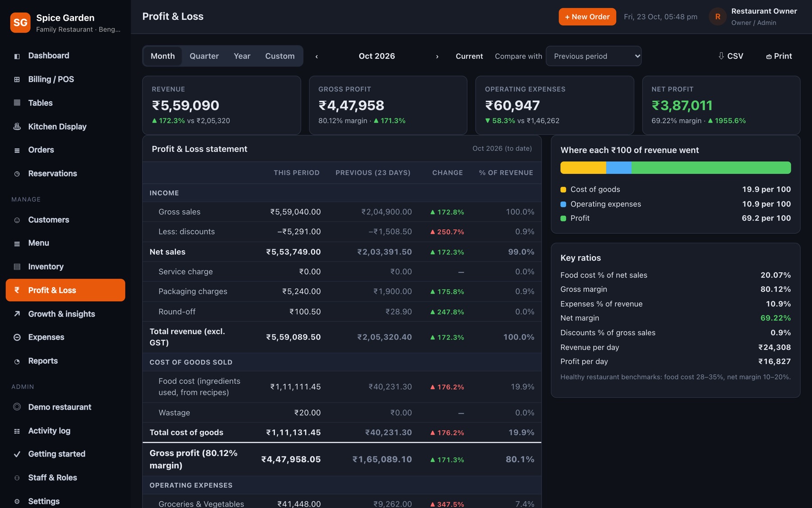This screenshot has width=812, height=508.
Task: Click the Net Profit ₹3,87,011 card figure
Action: tap(682, 105)
